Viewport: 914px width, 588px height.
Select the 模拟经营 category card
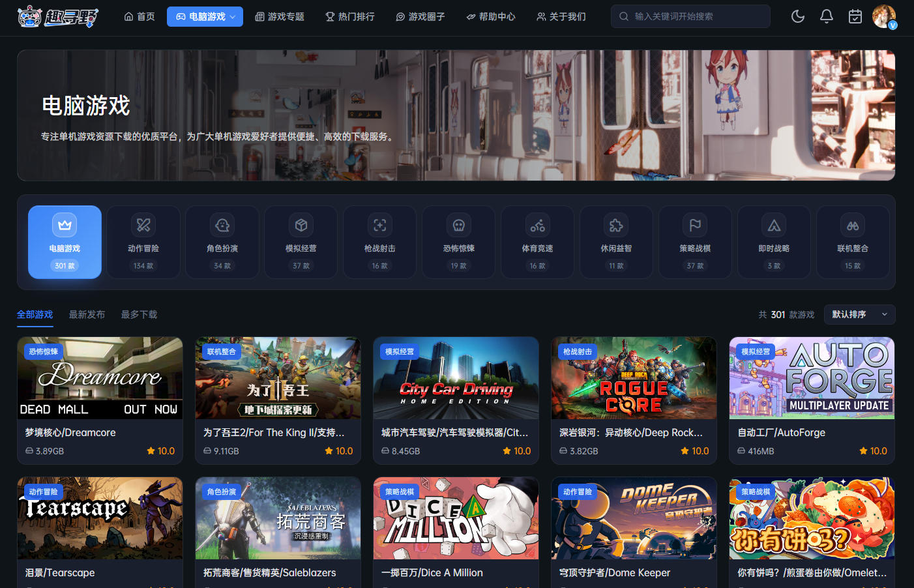click(x=301, y=242)
